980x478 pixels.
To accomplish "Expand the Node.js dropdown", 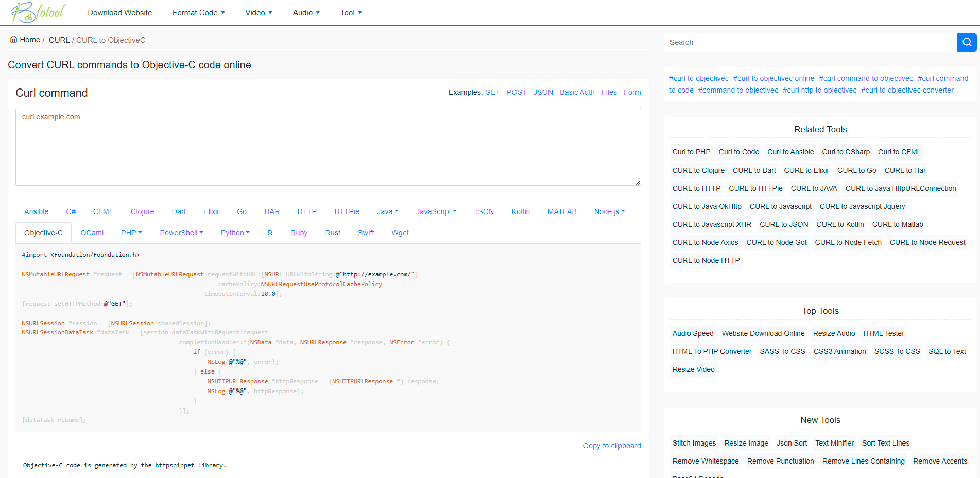I will pyautogui.click(x=609, y=211).
